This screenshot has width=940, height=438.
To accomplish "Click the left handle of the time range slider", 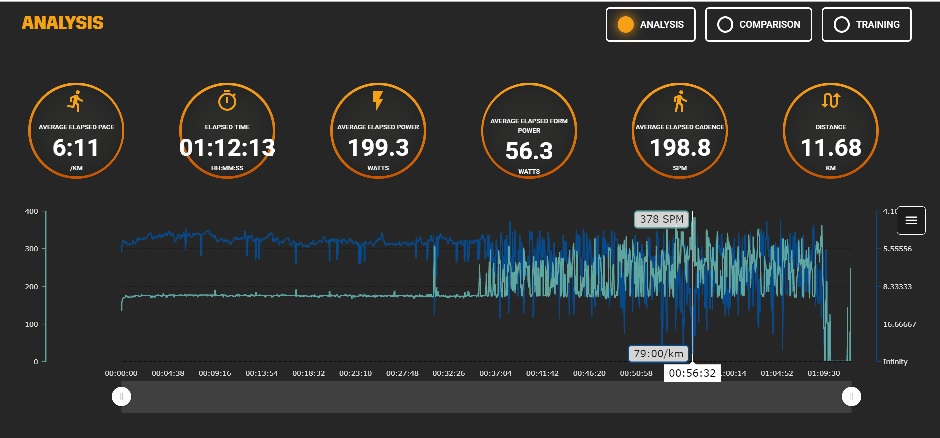I will tap(122, 397).
